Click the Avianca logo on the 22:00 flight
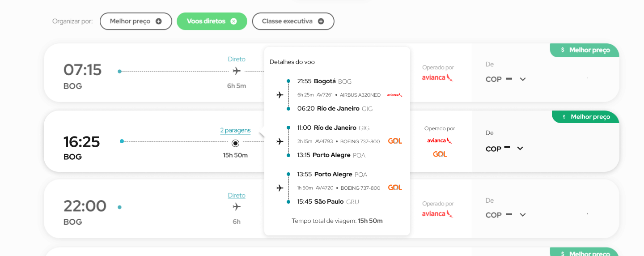The height and width of the screenshot is (256, 644). pyautogui.click(x=437, y=213)
